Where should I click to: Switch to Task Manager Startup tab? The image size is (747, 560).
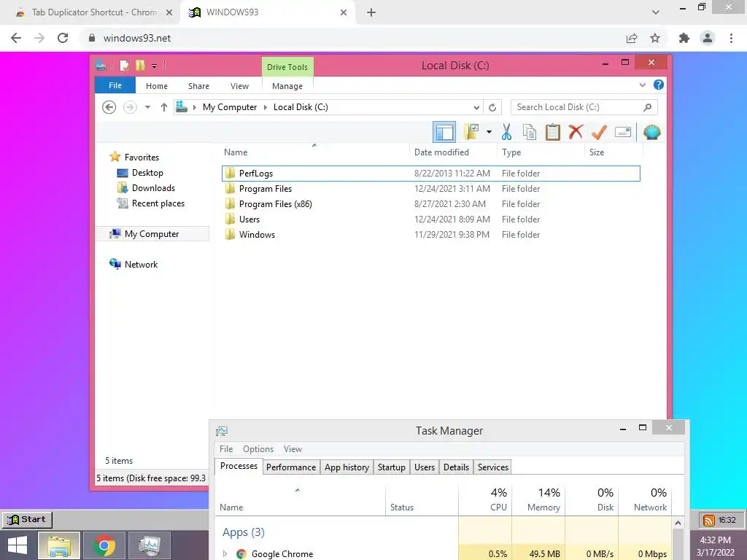392,467
